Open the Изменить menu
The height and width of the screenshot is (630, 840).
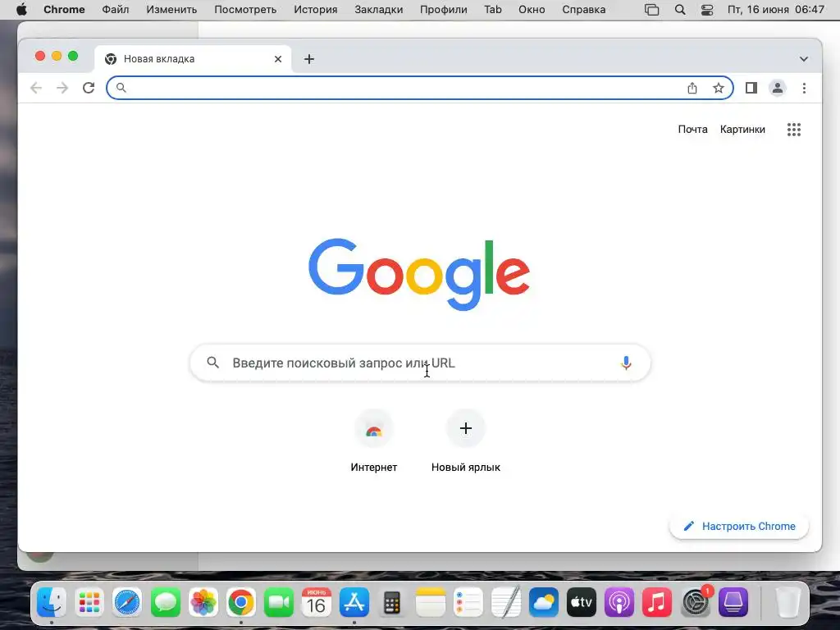point(171,10)
